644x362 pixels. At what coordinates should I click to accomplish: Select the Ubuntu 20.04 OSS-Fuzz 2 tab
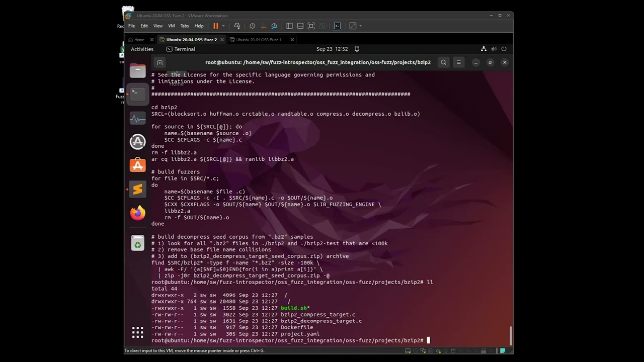tap(191, 40)
